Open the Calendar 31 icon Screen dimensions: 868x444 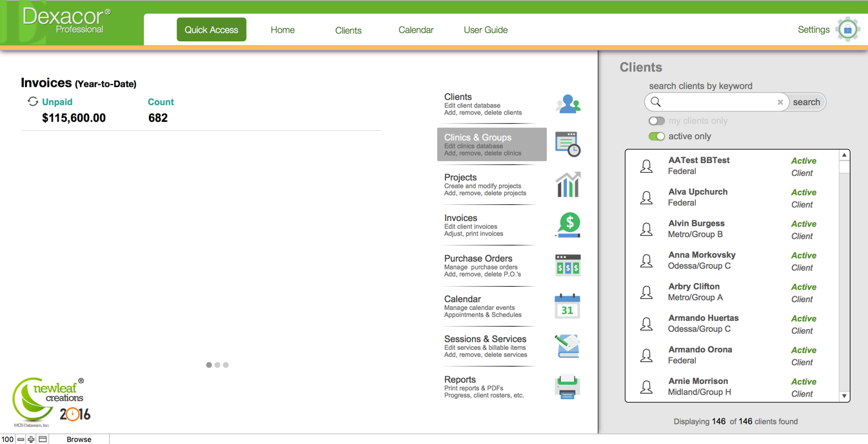click(567, 306)
